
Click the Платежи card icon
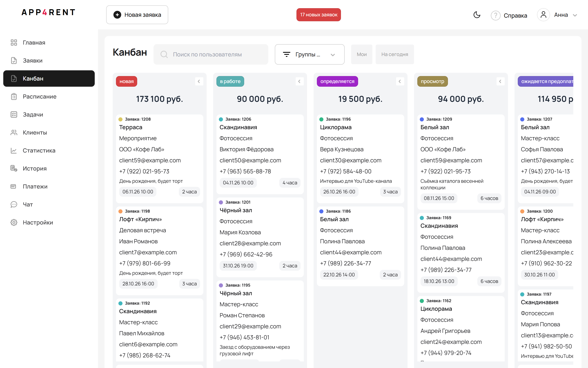(x=13, y=186)
